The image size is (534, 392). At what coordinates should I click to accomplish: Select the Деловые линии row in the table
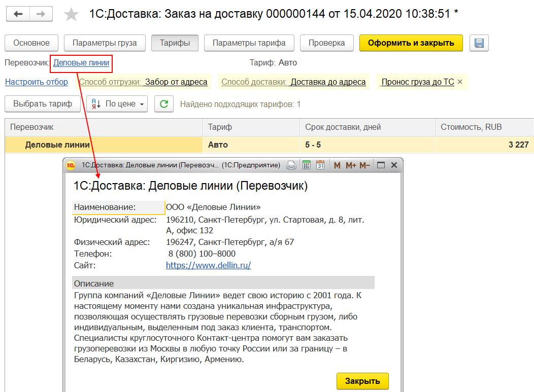point(270,145)
